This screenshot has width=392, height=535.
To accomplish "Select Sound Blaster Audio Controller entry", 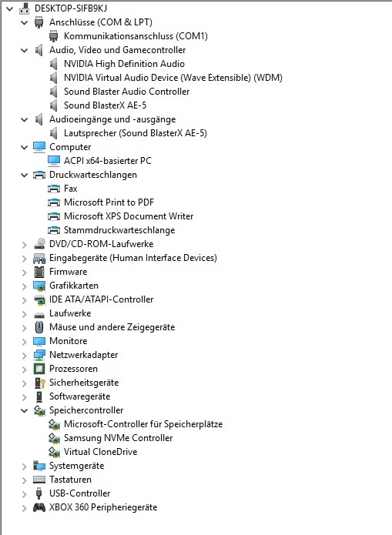I will tap(126, 92).
